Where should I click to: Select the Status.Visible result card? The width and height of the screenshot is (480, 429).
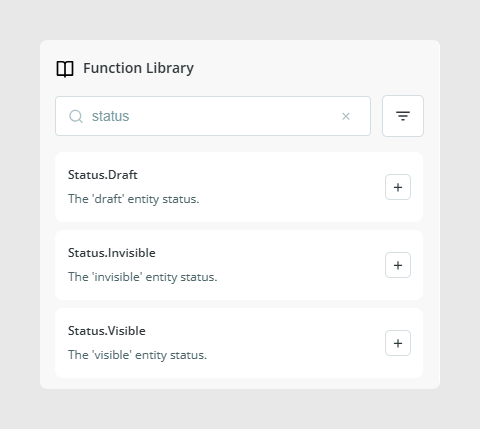click(x=239, y=343)
